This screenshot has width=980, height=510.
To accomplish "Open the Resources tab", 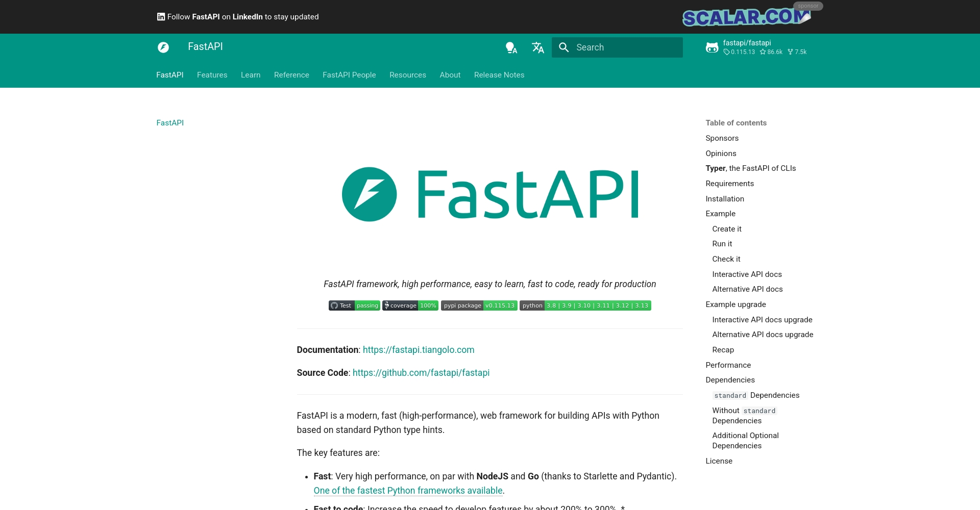I will click(408, 75).
